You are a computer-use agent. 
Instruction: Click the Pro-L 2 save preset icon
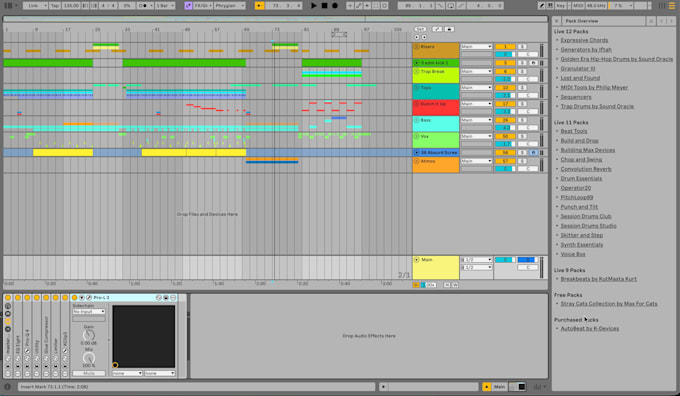point(166,298)
